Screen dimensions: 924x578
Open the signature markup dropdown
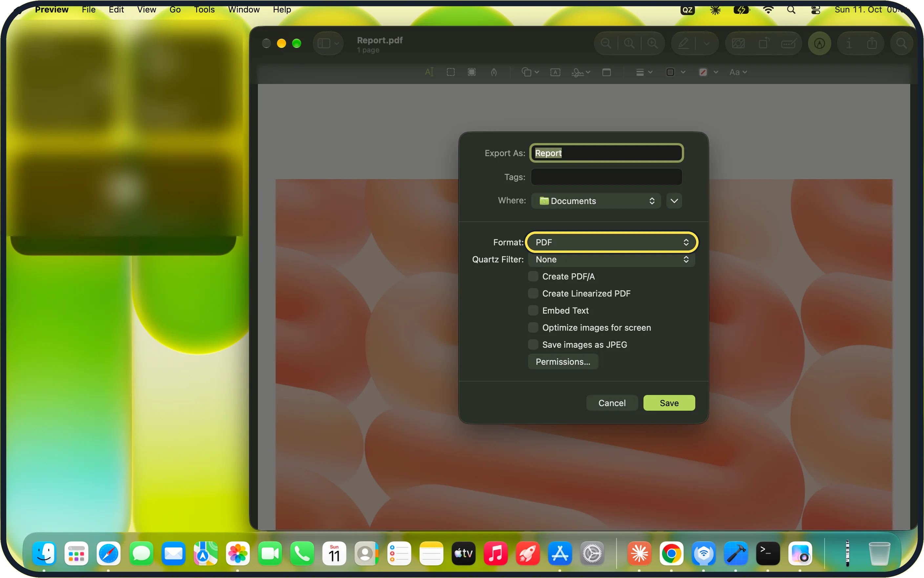click(x=581, y=72)
